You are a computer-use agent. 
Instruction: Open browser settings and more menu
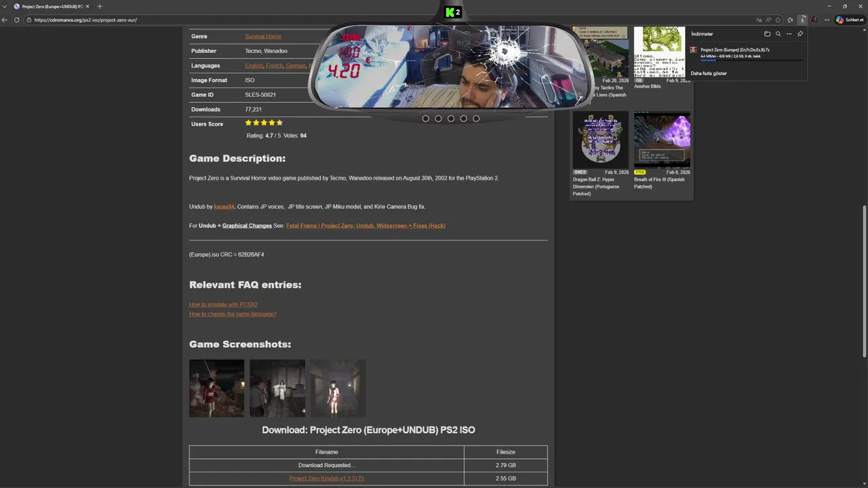(827, 20)
